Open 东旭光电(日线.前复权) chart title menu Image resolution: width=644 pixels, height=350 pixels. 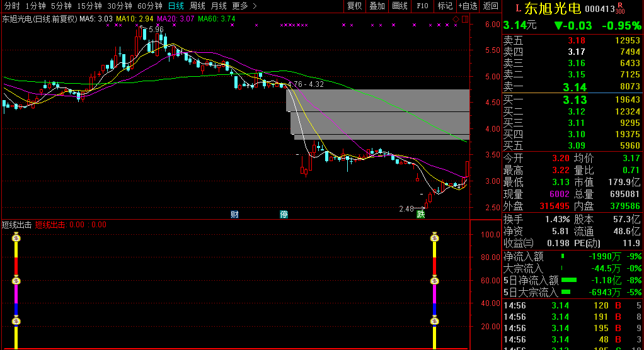point(39,19)
